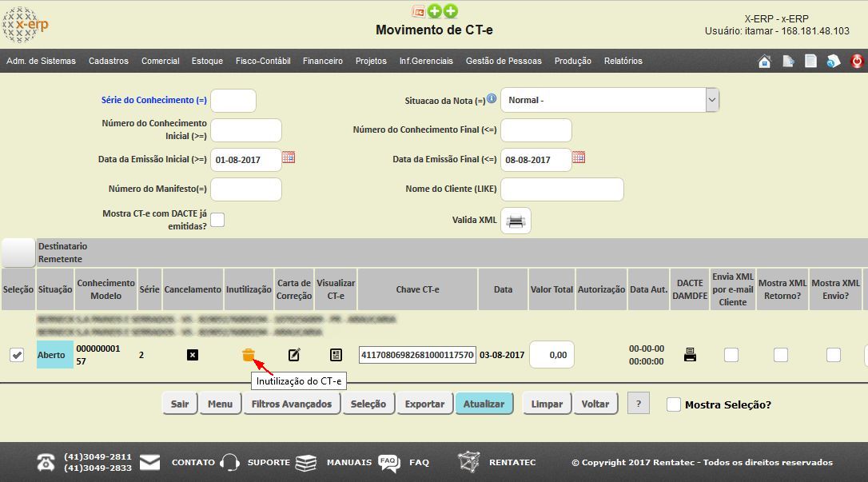
Task: Open the Projetos menu
Action: (x=371, y=61)
